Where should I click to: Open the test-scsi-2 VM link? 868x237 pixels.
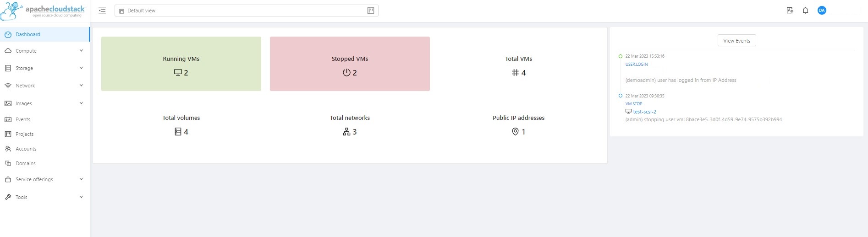click(644, 112)
